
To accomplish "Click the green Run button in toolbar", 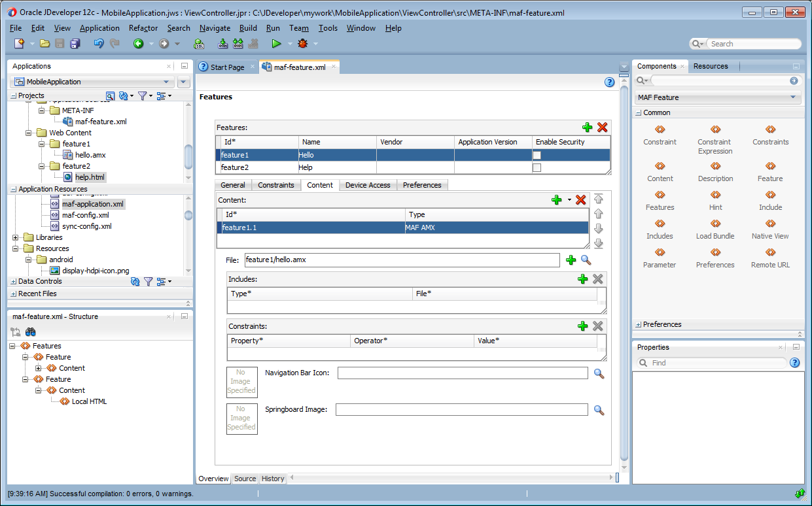I will tap(276, 44).
